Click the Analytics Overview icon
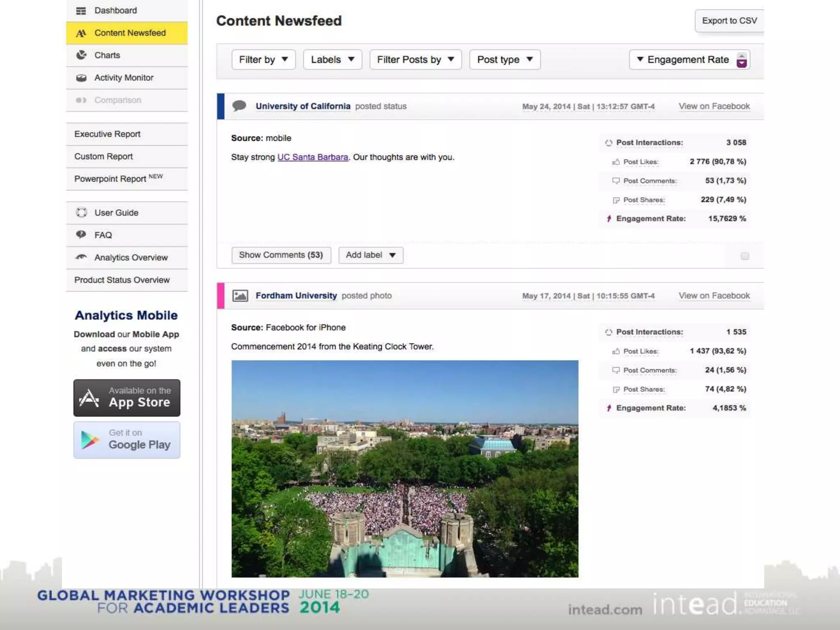 (81, 257)
